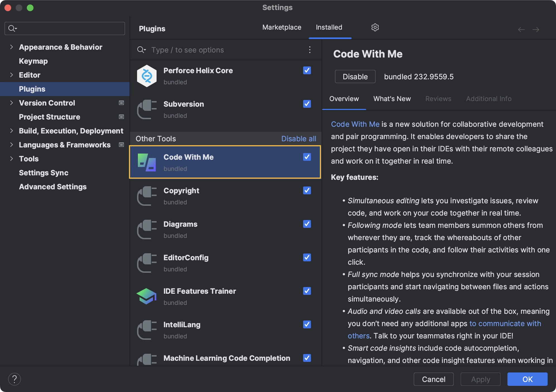Follow the 'to communicate with others' link
This screenshot has width=556, height=392.
505,324
